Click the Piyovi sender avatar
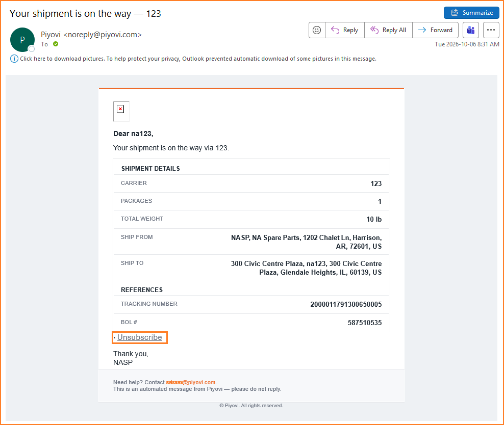Screen dimensions: 504x425 (22, 40)
